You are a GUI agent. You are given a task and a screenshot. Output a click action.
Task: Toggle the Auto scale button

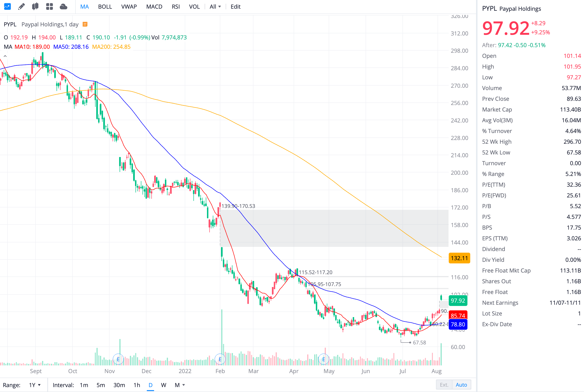tap(461, 385)
